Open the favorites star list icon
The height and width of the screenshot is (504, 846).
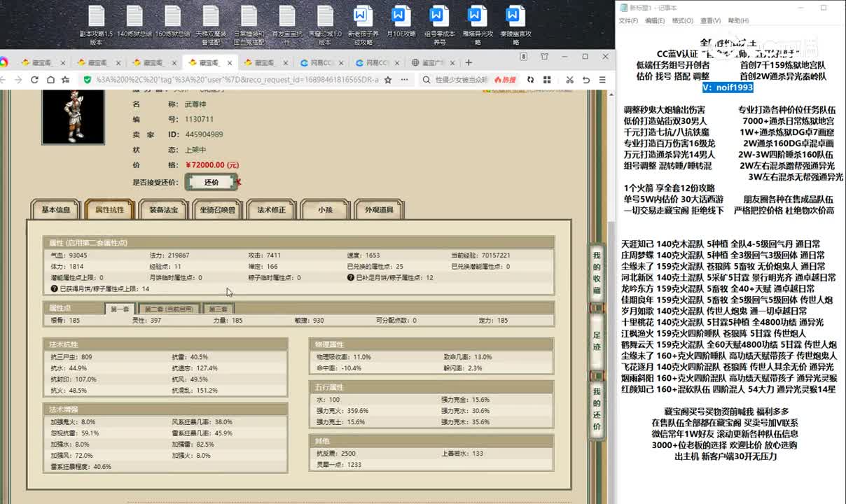click(x=66, y=80)
